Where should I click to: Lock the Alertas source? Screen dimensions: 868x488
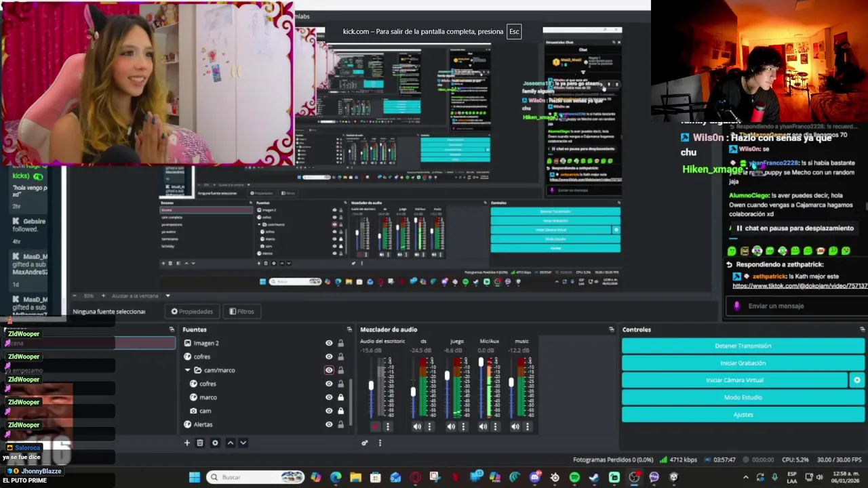click(x=340, y=424)
